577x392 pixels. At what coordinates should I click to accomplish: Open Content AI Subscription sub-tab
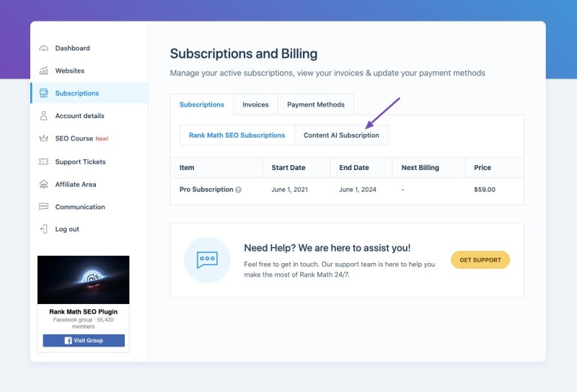pos(341,135)
